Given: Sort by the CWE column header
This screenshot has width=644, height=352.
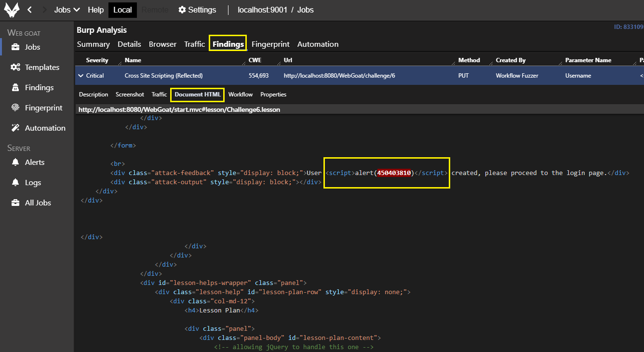Looking at the screenshot, I should [x=255, y=60].
